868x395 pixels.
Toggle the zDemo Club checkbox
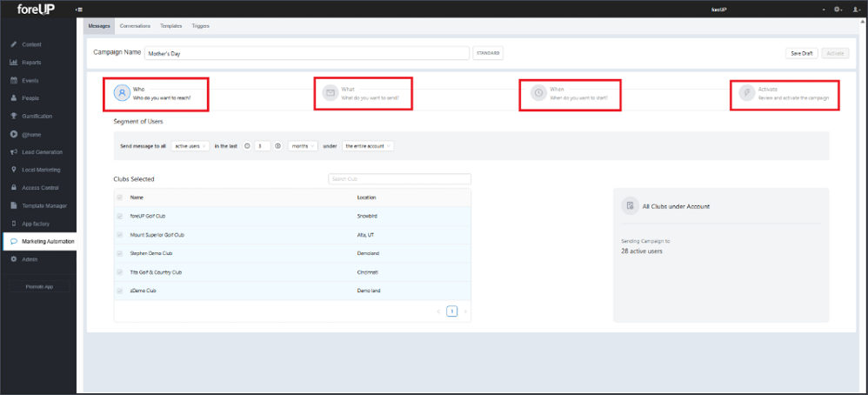pyautogui.click(x=119, y=291)
